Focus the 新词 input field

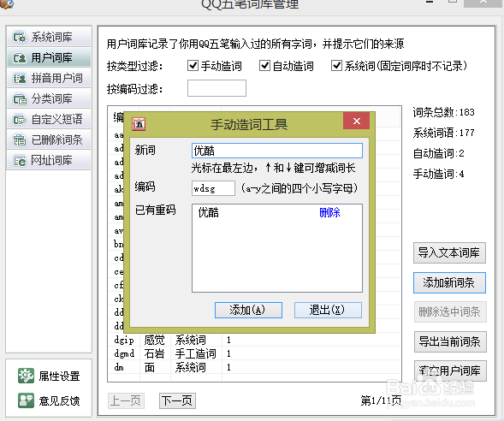coord(277,151)
